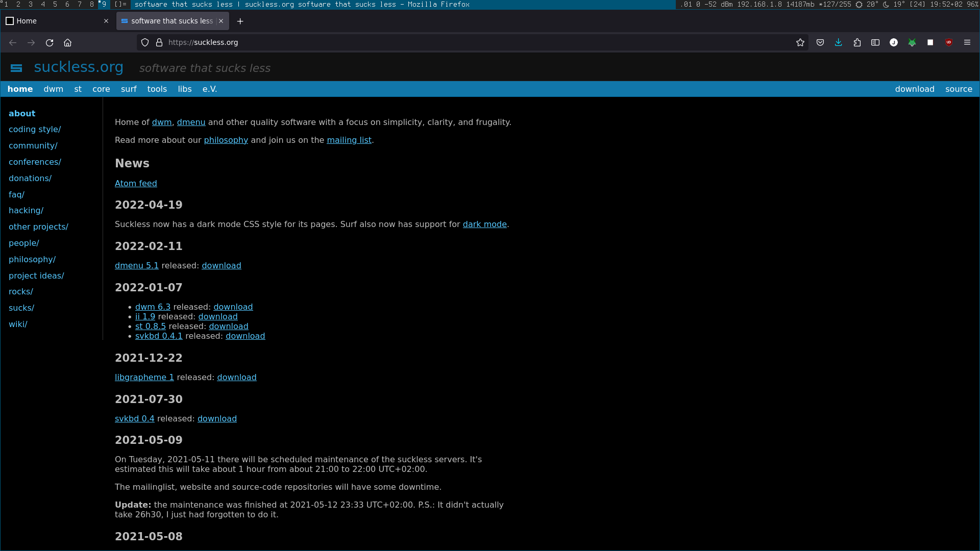The height and width of the screenshot is (551, 980).
Task: Click the about sidebar heading
Action: pyautogui.click(x=22, y=114)
